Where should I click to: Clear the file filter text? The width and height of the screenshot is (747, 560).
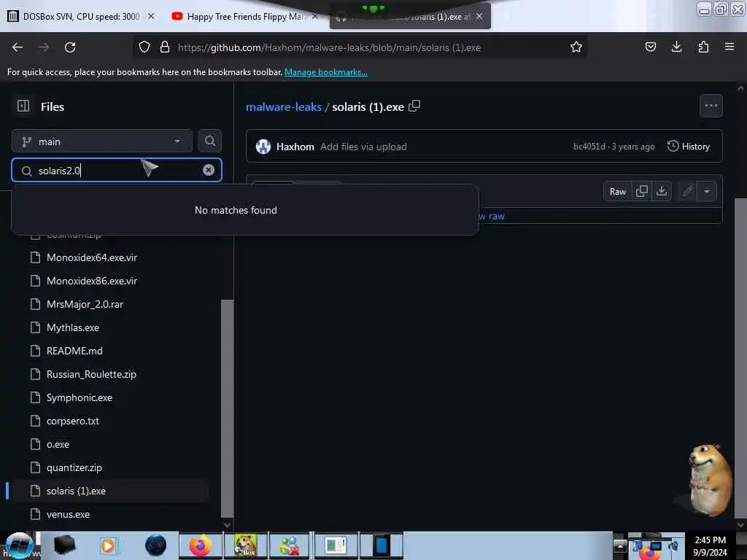[208, 170]
